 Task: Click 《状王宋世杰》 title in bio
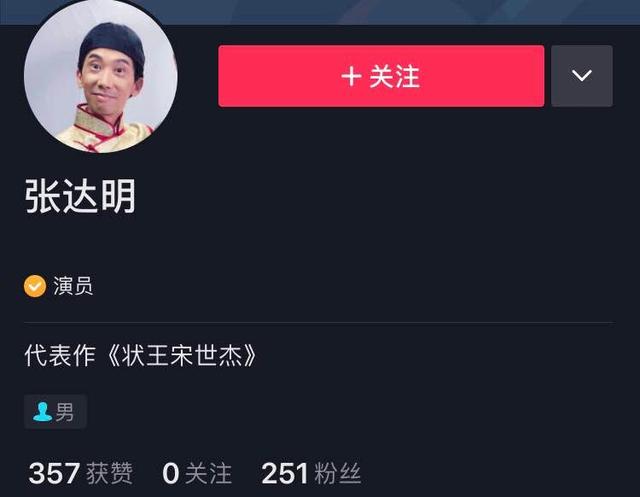[182, 355]
